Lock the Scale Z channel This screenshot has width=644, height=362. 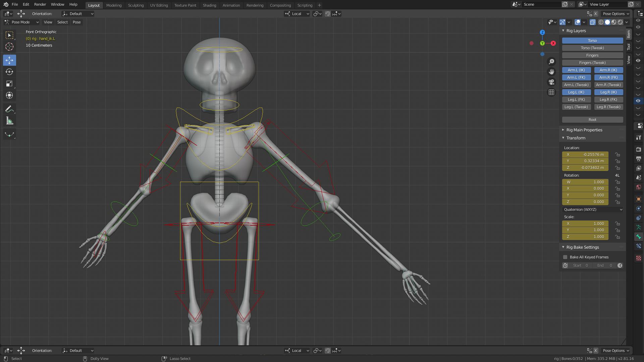[617, 237]
